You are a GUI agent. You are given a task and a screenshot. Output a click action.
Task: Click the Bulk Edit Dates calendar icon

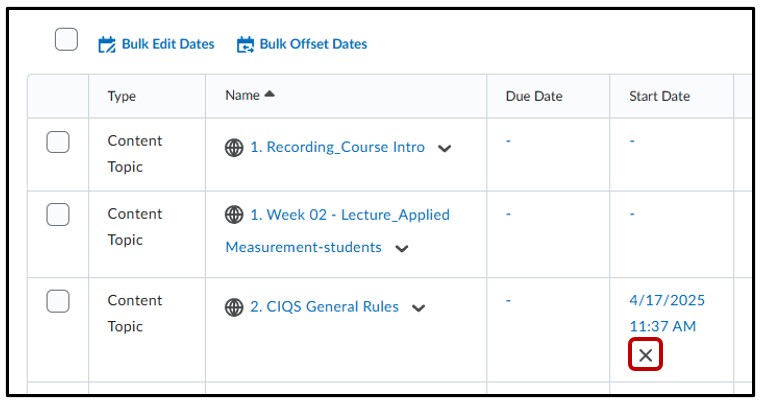pos(107,44)
